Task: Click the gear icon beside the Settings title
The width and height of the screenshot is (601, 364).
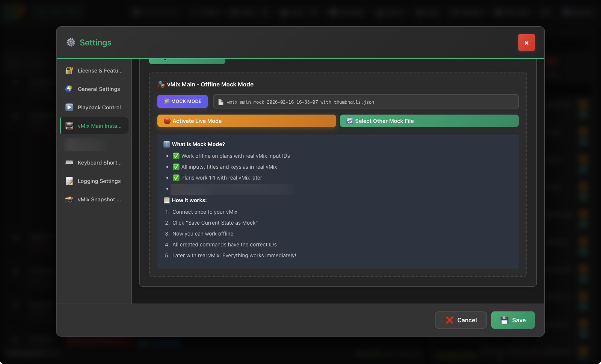Action: [70, 42]
